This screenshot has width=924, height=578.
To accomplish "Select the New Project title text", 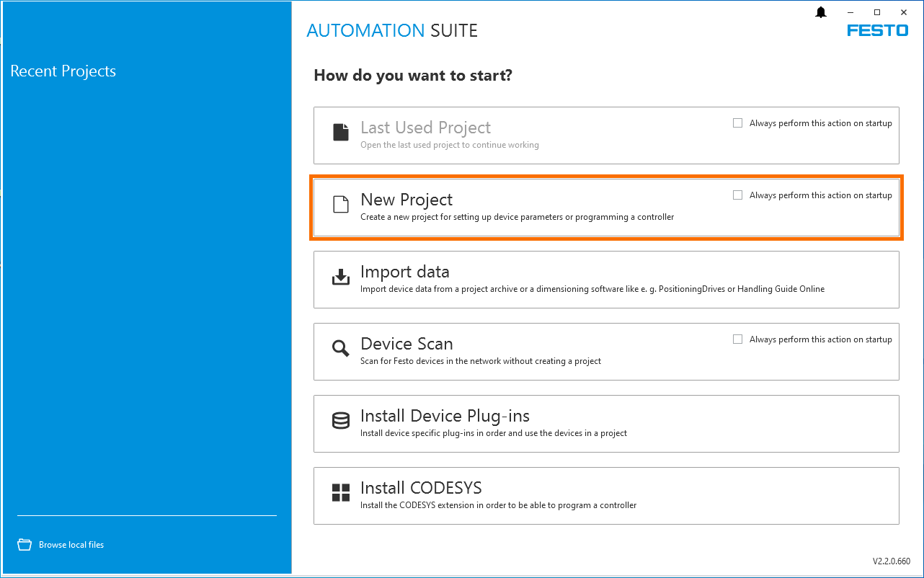I will (407, 200).
